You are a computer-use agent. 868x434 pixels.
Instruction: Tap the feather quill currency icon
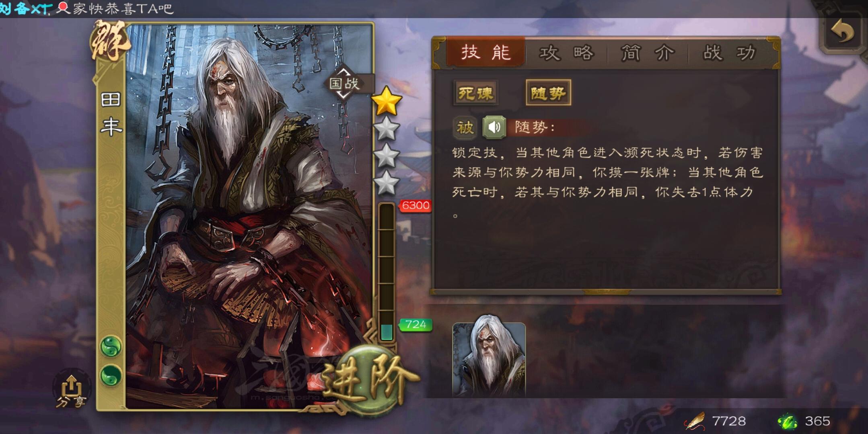[x=695, y=421]
